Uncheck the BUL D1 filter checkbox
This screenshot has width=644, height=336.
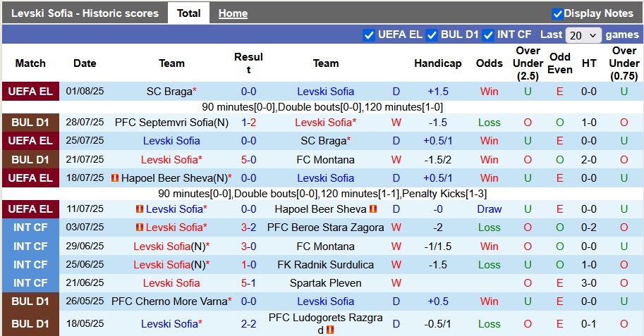click(432, 35)
